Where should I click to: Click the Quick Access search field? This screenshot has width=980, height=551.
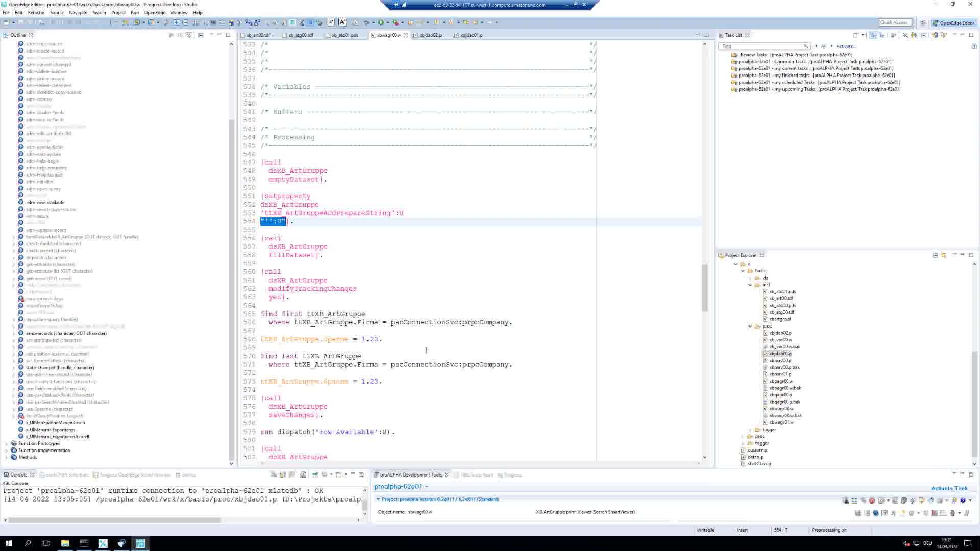coord(894,22)
